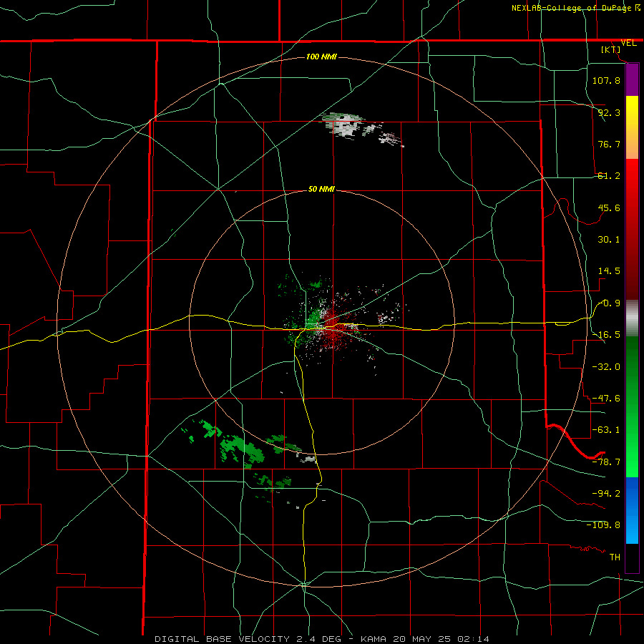
Task: Click the -94.2 legend value
Action: click(606, 493)
